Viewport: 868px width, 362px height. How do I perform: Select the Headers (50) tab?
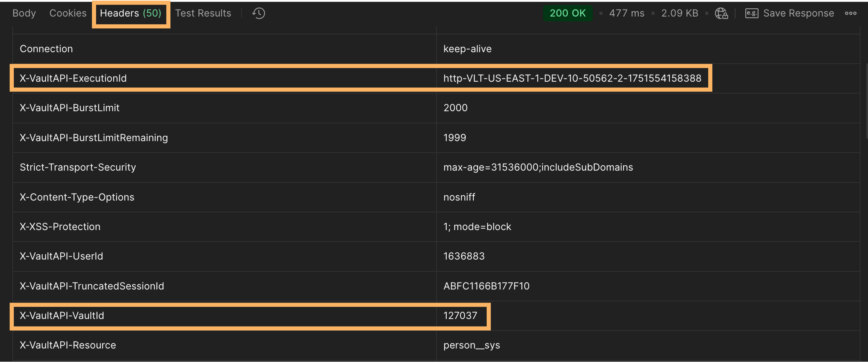[x=131, y=13]
